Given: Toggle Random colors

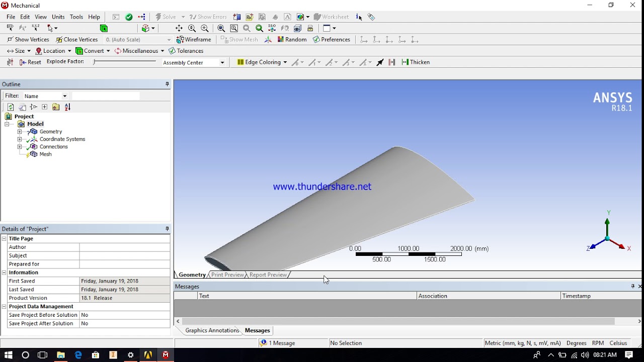Looking at the screenshot, I should (x=292, y=40).
